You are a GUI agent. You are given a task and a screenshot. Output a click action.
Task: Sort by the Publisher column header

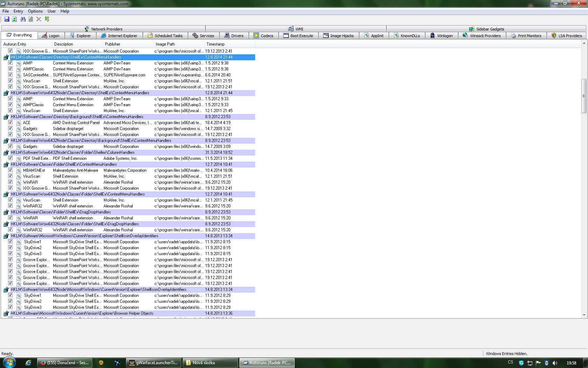(x=128, y=44)
